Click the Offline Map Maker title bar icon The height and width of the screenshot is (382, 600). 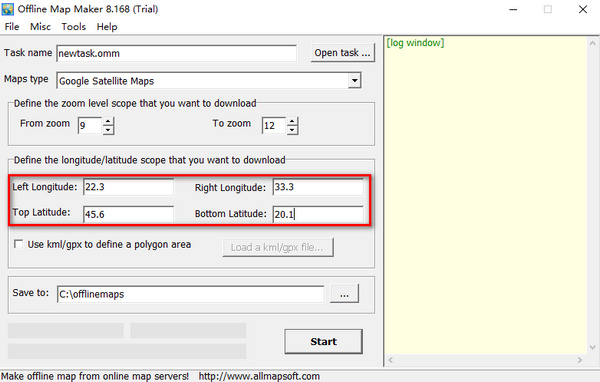[8, 9]
